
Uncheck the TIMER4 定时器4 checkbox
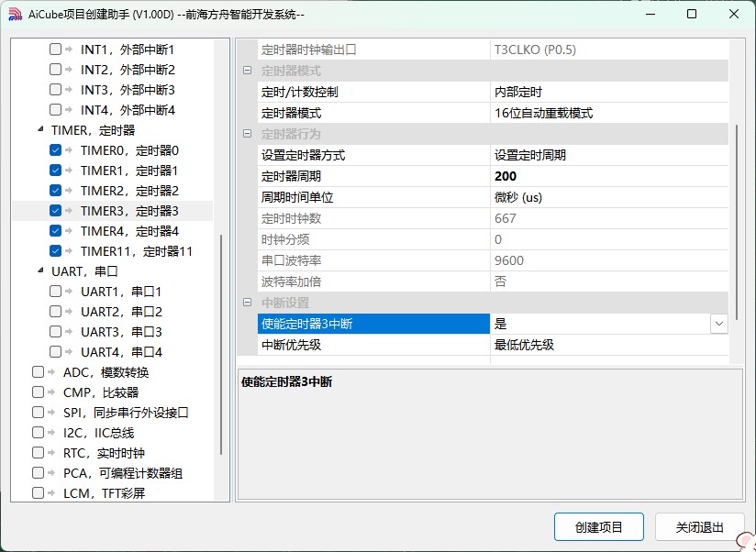tap(55, 231)
